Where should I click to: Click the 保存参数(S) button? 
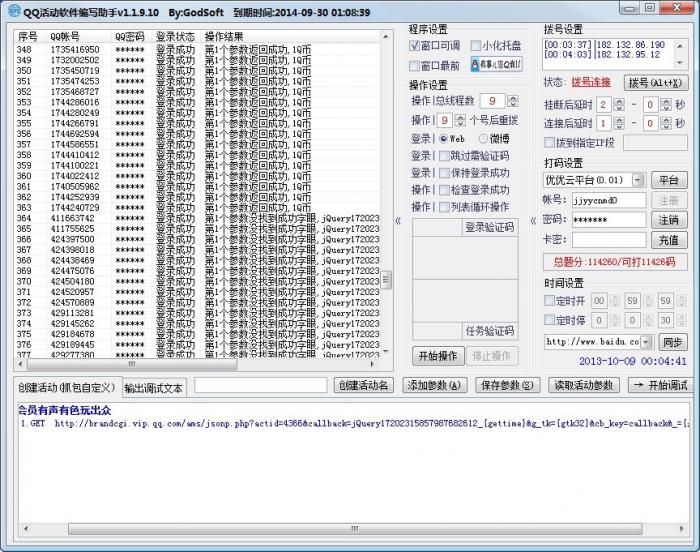coord(508,385)
